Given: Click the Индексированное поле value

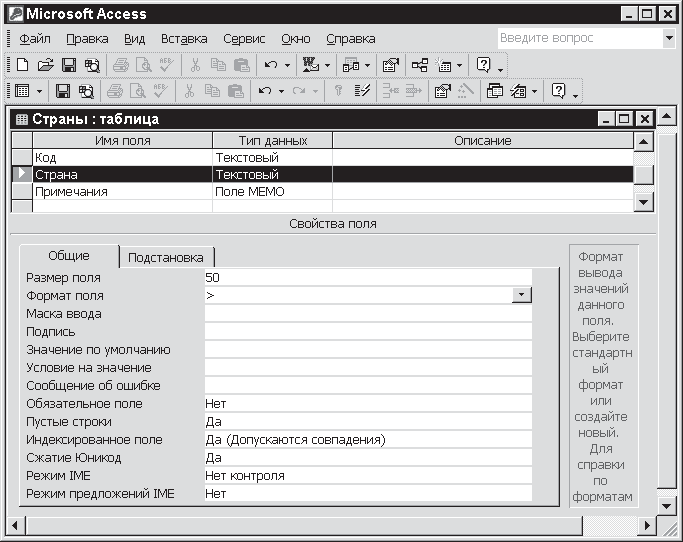Looking at the screenshot, I should pos(368,440).
